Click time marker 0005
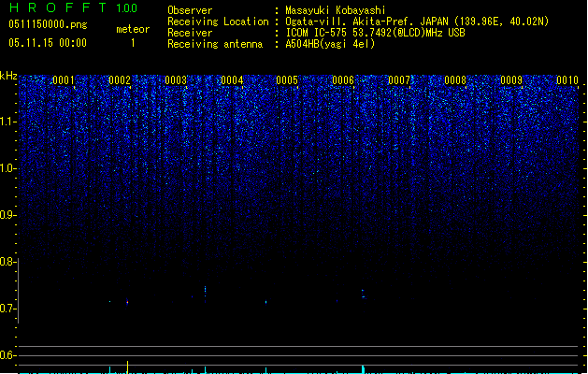588x374 pixels. pyautogui.click(x=287, y=80)
